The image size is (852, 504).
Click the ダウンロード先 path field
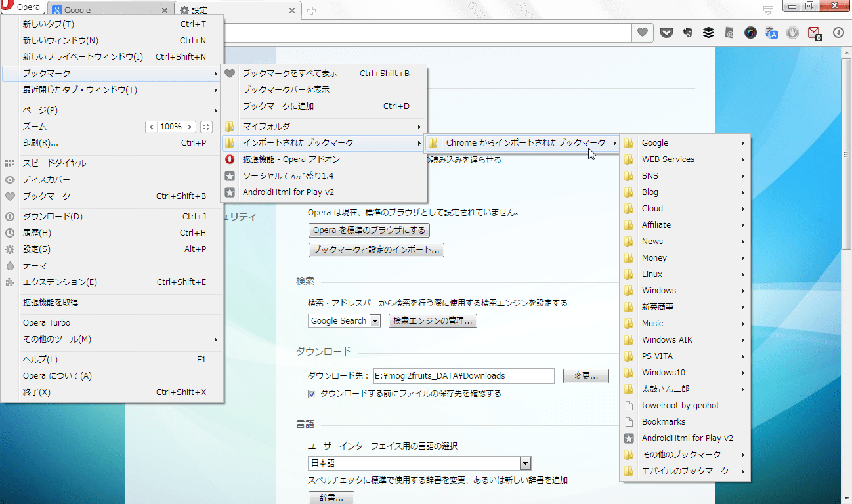464,376
